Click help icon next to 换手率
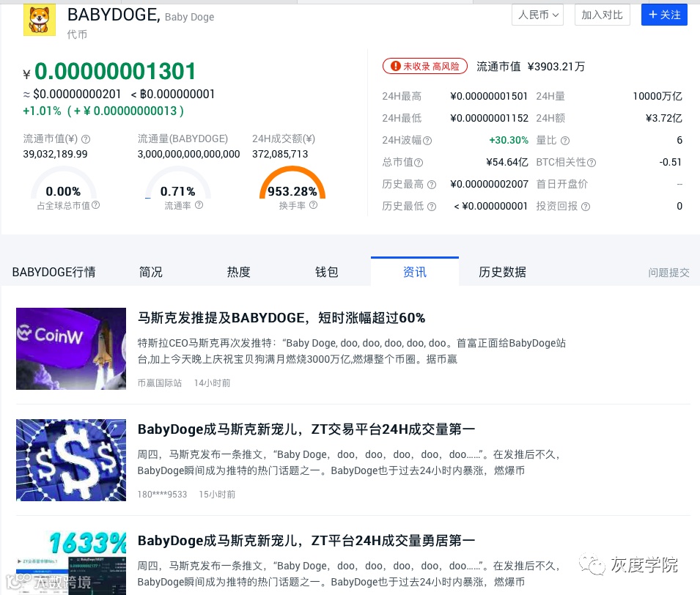Screen dimensions: 700x595 pos(314,205)
